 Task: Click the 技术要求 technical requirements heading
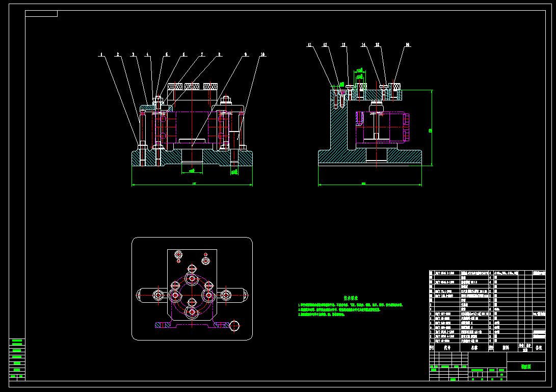tap(351, 298)
